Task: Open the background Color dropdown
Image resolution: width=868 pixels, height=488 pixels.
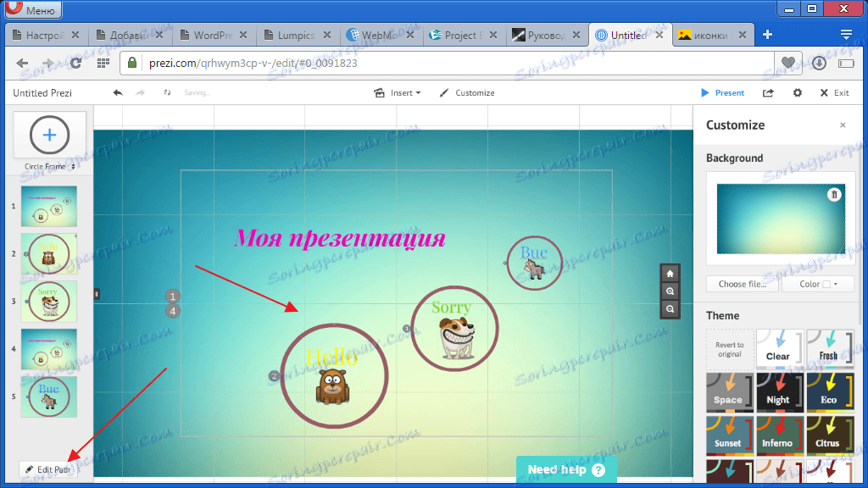Action: coord(818,284)
